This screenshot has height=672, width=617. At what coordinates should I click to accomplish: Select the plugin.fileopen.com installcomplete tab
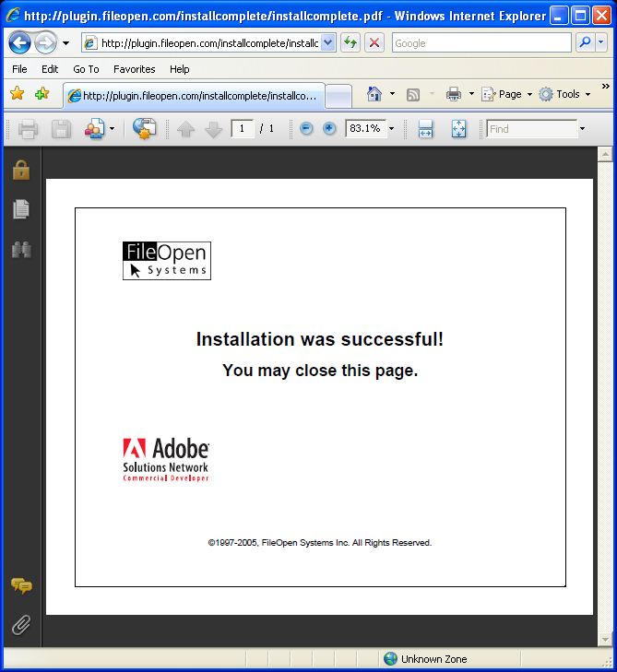point(194,96)
